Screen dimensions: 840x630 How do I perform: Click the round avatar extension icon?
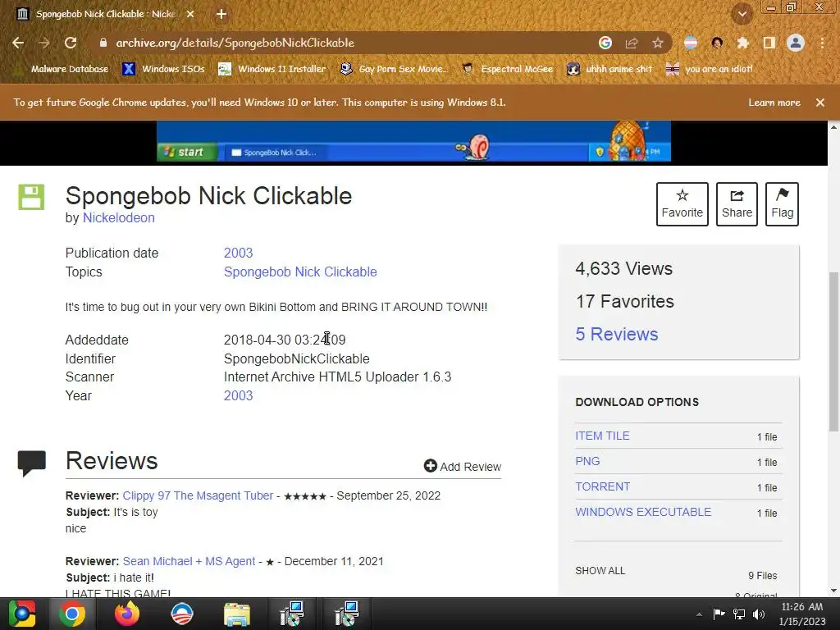tap(717, 43)
